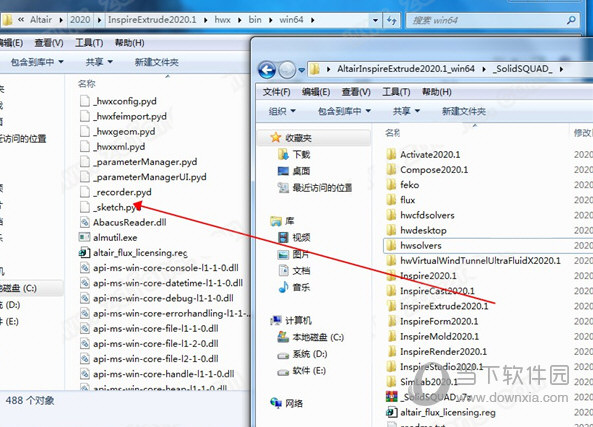Select api-ms-win-core-console-l1-1-0.dll icon

pyautogui.click(x=85, y=268)
